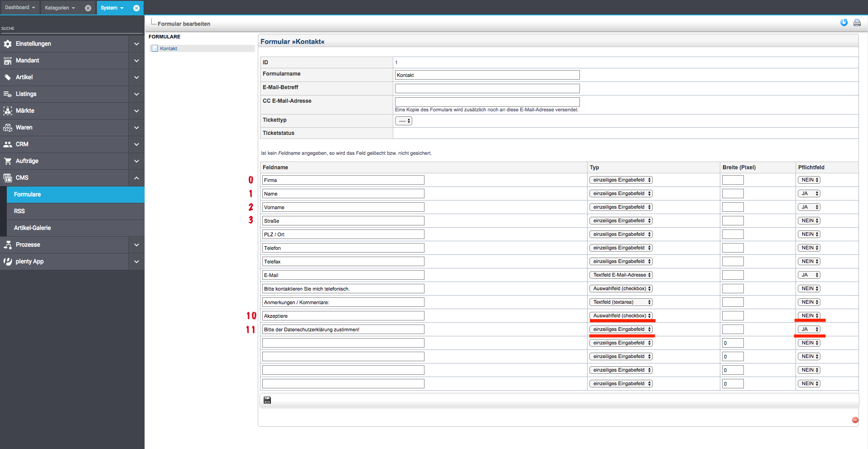This screenshot has height=449, width=868.
Task: Click the Aufträge cart icon
Action: (x=8, y=161)
